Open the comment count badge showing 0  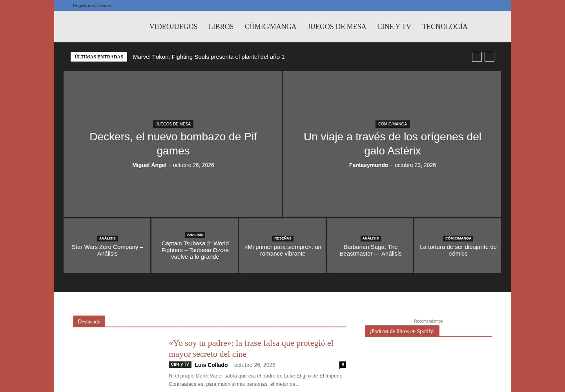coord(343,365)
